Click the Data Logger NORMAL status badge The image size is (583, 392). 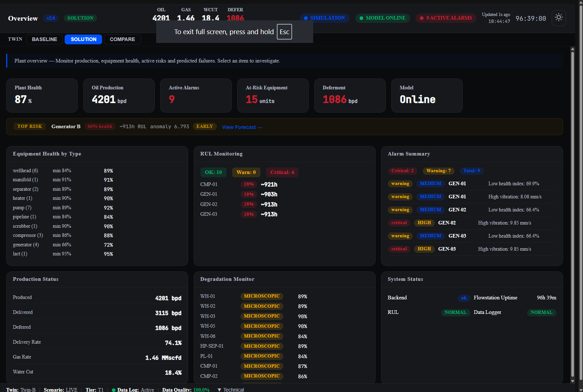pyautogui.click(x=541, y=312)
